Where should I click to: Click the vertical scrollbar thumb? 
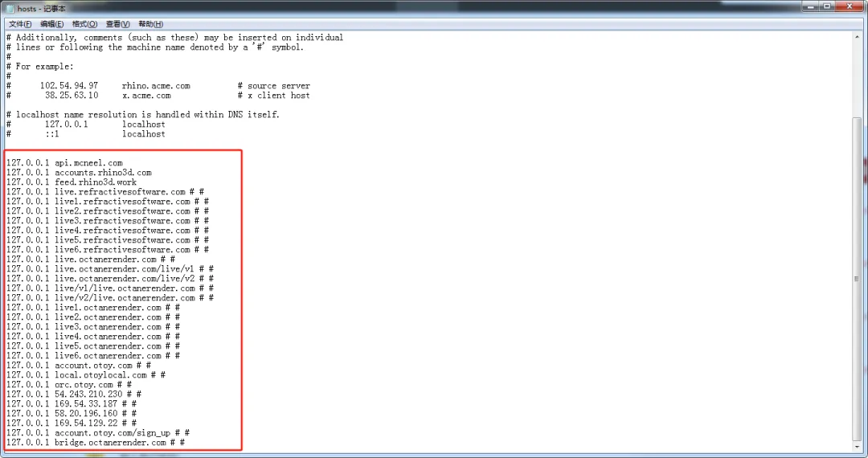pos(858,278)
